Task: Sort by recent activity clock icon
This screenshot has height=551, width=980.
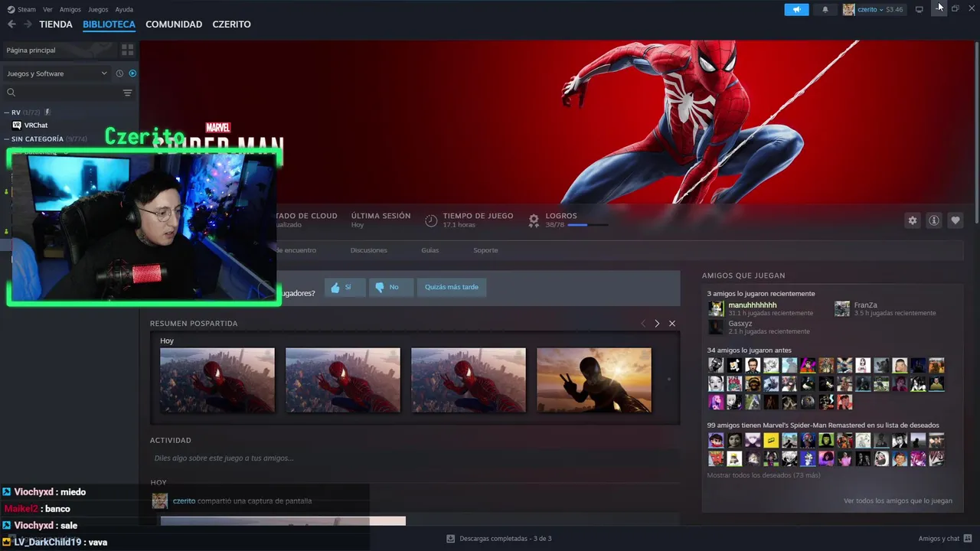Action: [119, 73]
